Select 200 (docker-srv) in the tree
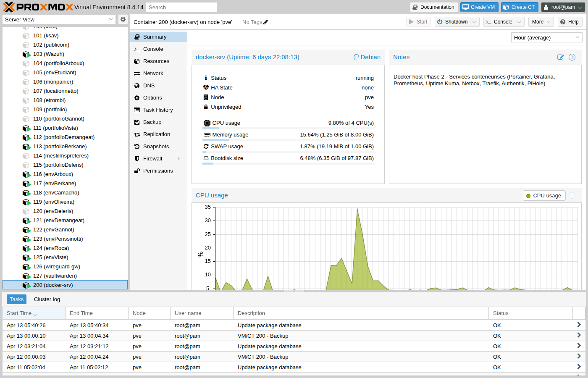The width and height of the screenshot is (588, 378). click(x=65, y=285)
